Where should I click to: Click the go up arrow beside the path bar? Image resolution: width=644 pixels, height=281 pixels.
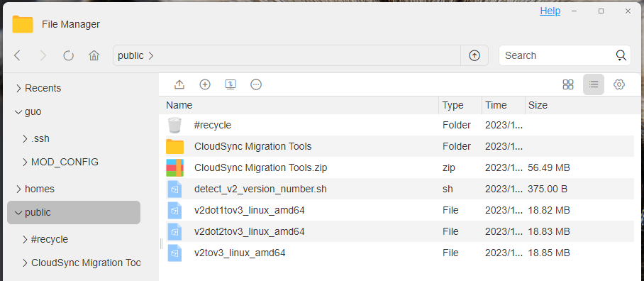tap(474, 55)
